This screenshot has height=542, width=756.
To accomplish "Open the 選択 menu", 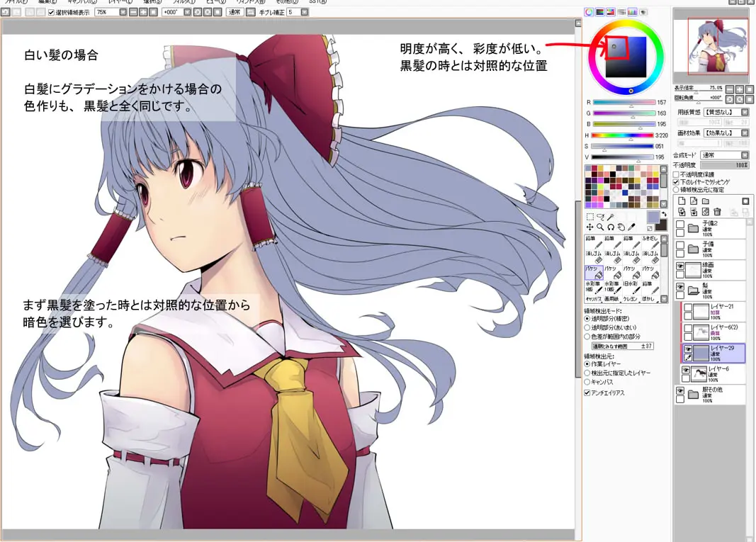I will pyautogui.click(x=152, y=2).
